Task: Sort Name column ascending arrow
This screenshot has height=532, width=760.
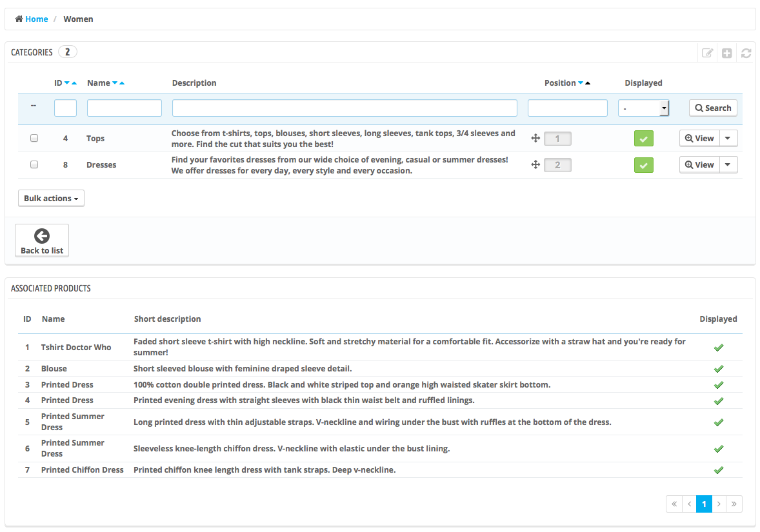Action: (x=122, y=83)
